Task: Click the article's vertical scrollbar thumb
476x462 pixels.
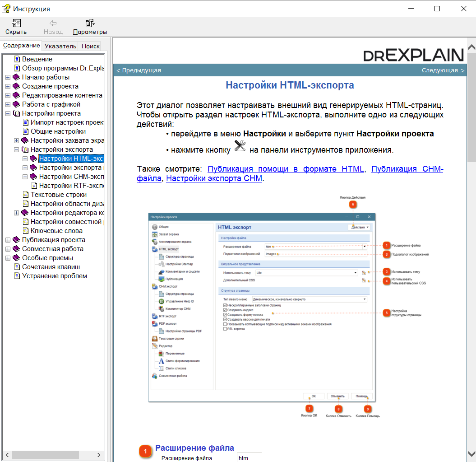Action: point(471,107)
